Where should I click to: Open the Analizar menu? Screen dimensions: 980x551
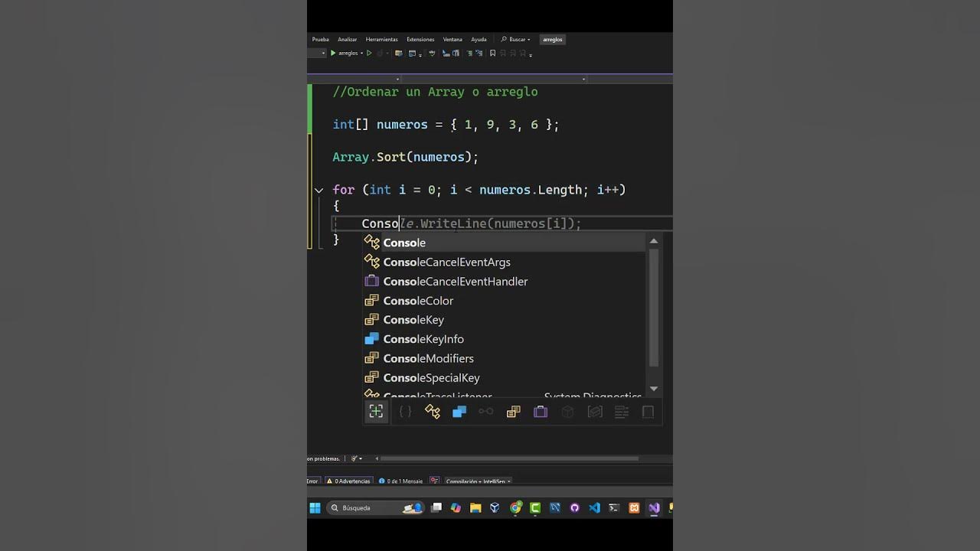point(348,39)
